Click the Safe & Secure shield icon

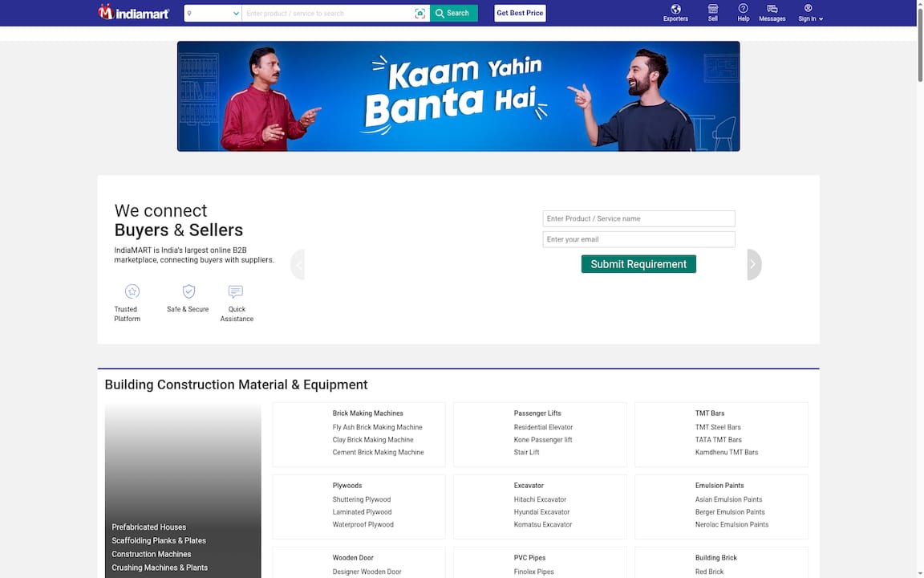(x=188, y=291)
